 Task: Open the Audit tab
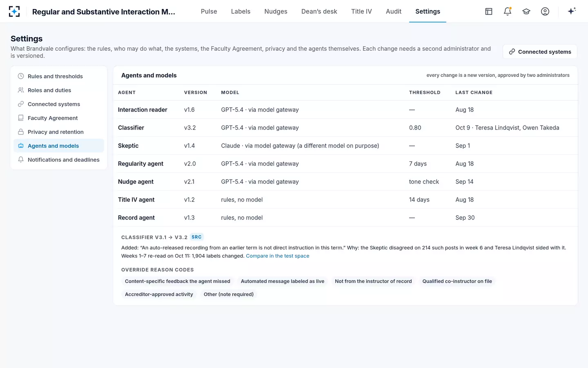[x=394, y=11]
